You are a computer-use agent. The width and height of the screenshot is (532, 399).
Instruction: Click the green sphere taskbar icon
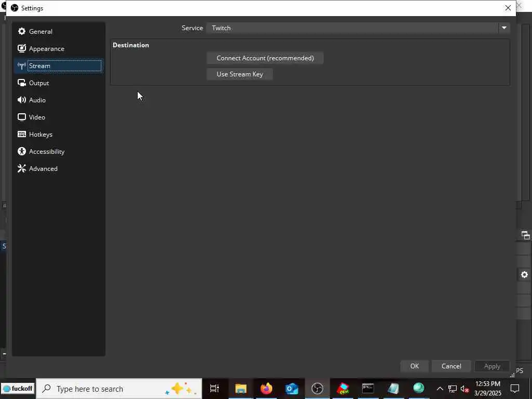(419, 388)
